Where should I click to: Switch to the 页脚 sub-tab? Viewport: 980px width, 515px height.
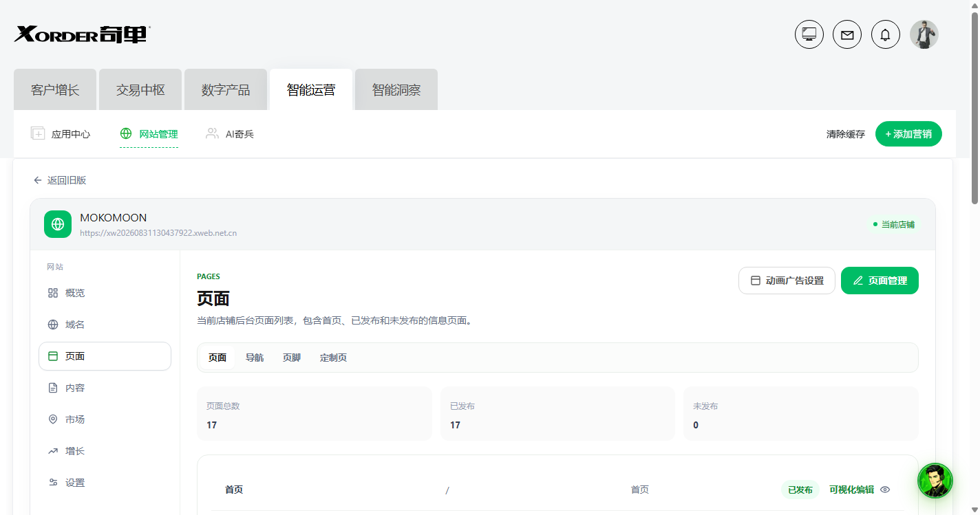(x=292, y=358)
